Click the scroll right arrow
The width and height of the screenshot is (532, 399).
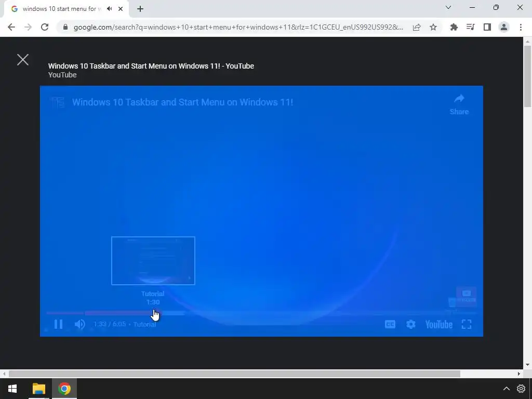tap(519, 374)
